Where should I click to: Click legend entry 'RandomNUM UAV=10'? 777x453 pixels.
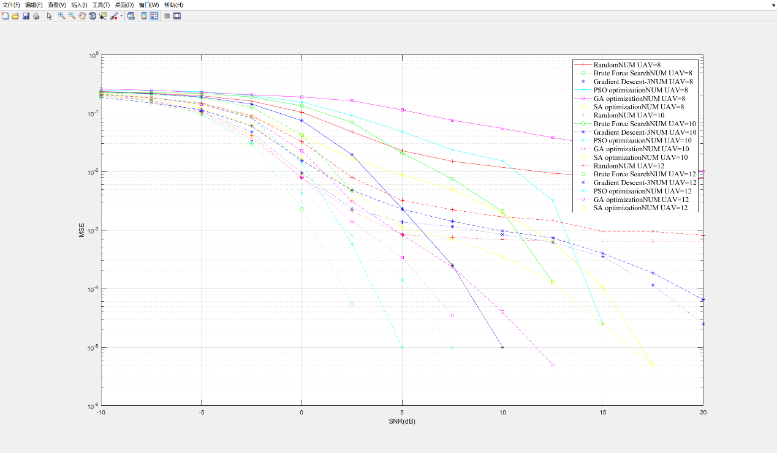(x=629, y=115)
